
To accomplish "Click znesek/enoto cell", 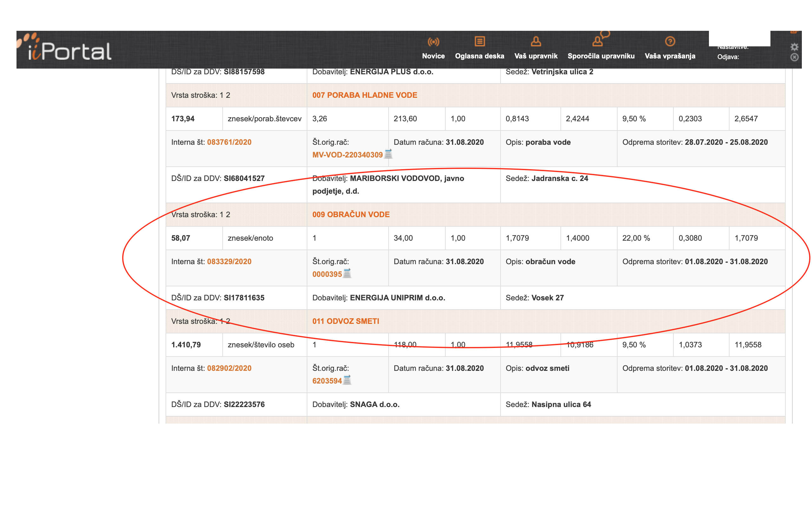I will click(x=265, y=238).
